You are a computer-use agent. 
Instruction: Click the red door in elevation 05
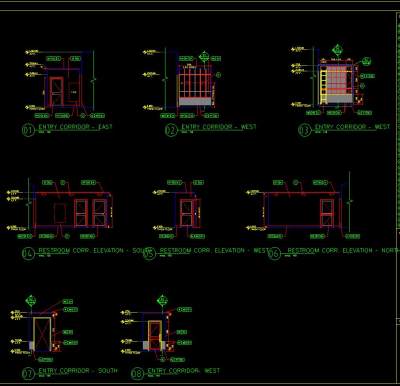(x=186, y=213)
